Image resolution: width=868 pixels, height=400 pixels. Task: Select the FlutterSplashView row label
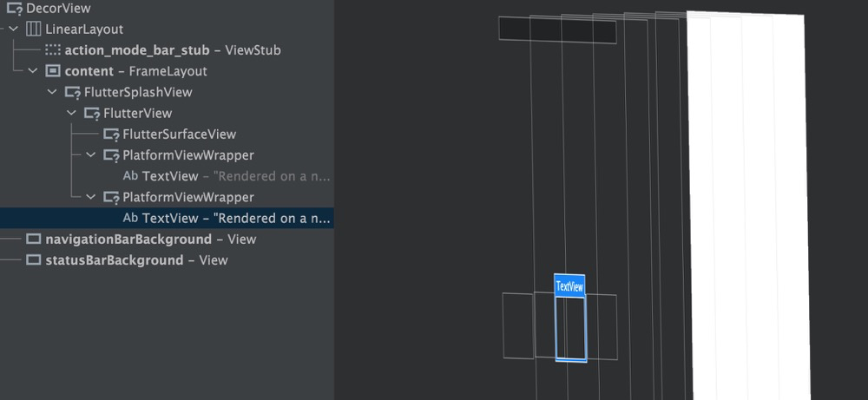pos(138,92)
